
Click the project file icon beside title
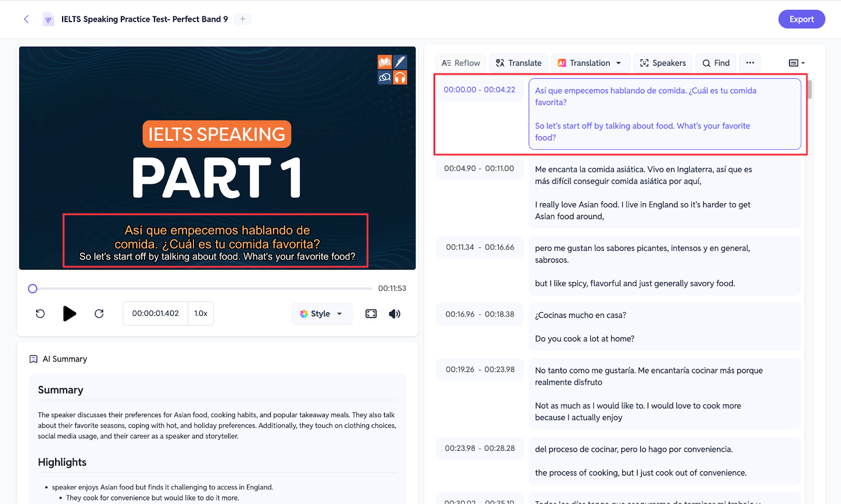48,19
